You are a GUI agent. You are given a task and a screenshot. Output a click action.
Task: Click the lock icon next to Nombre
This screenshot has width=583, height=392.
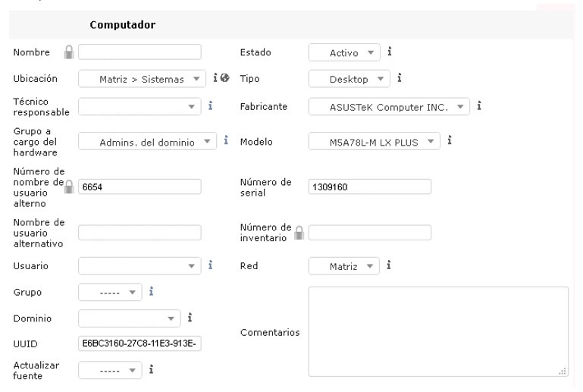click(69, 52)
